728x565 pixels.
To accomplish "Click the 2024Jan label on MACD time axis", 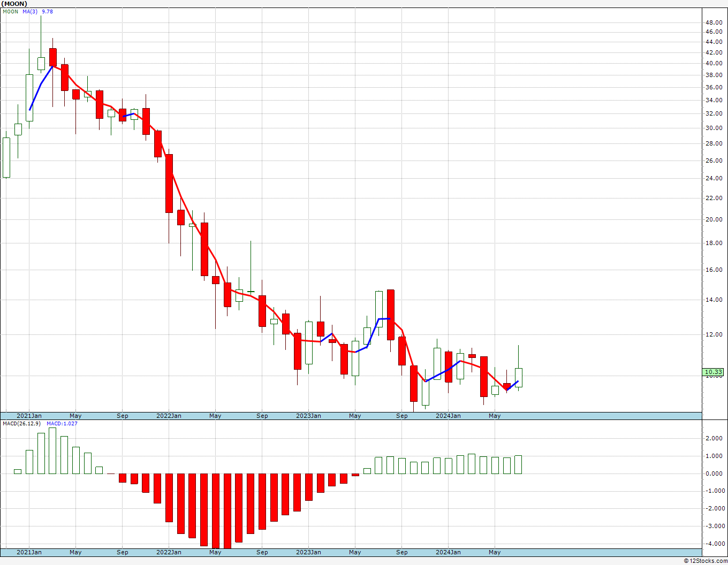I will [x=448, y=552].
